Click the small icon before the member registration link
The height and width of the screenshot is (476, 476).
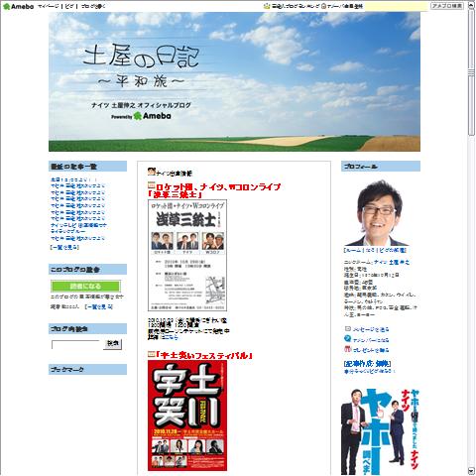pyautogui.click(x=324, y=6)
